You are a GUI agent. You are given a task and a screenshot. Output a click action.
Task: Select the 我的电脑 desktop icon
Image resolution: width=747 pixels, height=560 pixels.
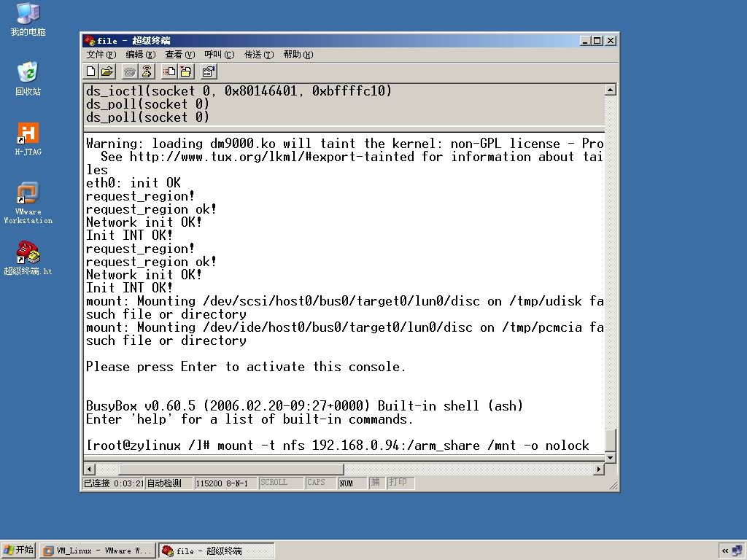[x=28, y=19]
